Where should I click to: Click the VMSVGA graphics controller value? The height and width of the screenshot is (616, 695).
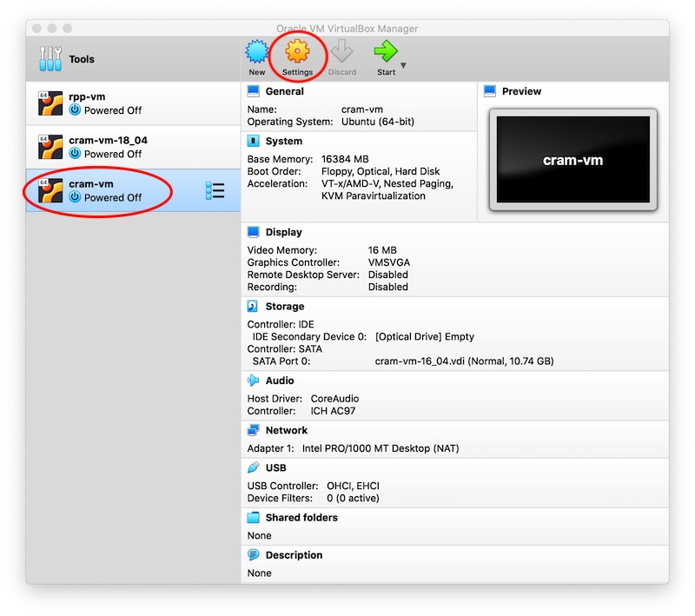[389, 262]
